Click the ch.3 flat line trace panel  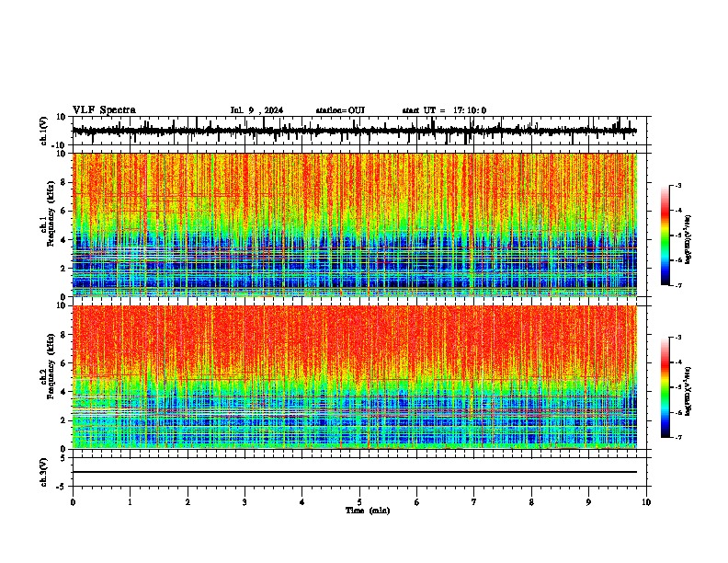point(358,472)
